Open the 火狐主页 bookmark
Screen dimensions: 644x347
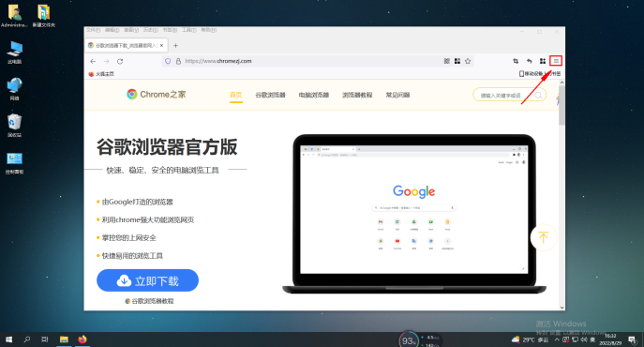point(101,74)
